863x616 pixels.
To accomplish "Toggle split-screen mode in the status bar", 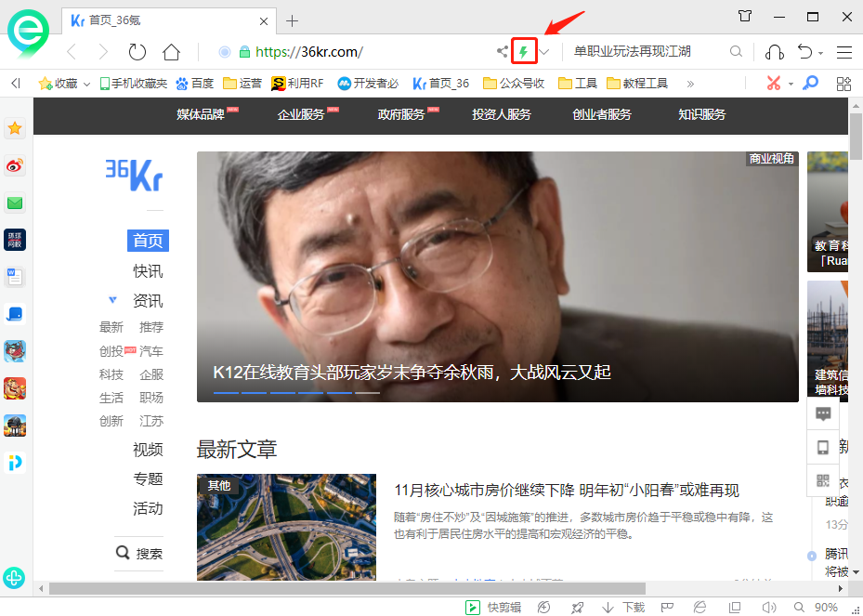I will coord(733,608).
